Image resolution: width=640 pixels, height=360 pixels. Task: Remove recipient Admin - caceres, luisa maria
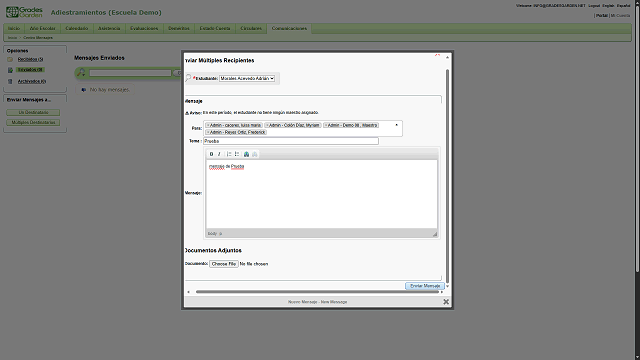pos(208,125)
